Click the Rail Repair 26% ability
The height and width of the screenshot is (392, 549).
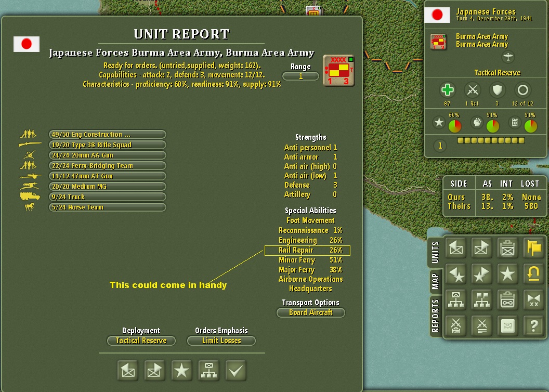coord(310,250)
